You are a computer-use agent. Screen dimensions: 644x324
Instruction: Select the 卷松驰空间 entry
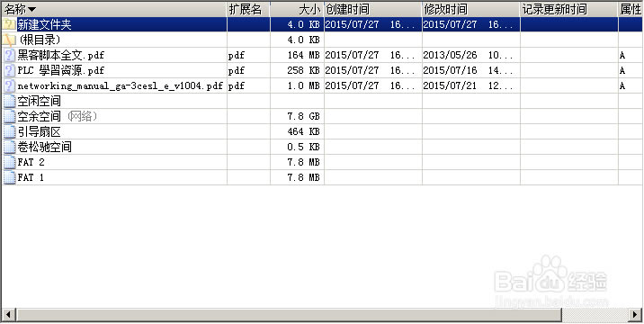pyautogui.click(x=44, y=147)
